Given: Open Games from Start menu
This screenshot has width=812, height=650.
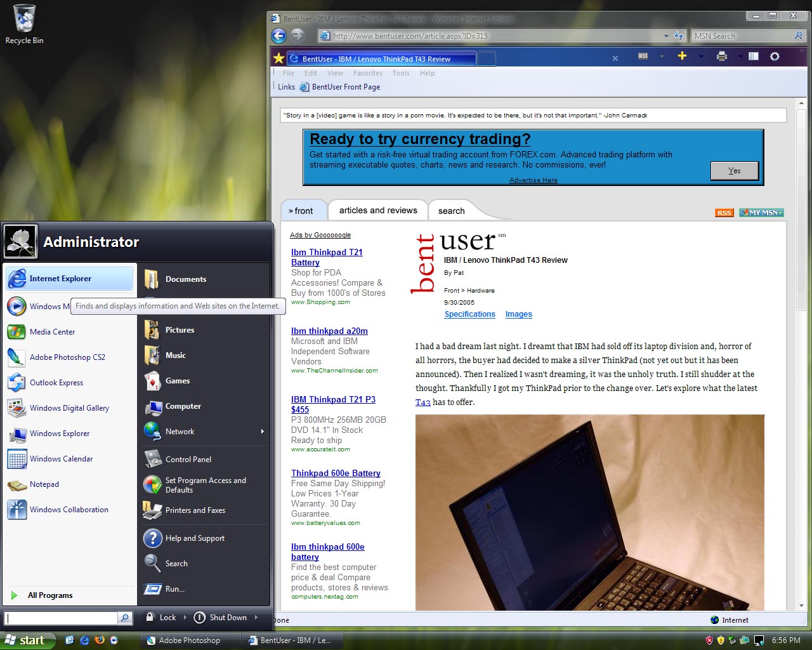Looking at the screenshot, I should pos(204,380).
